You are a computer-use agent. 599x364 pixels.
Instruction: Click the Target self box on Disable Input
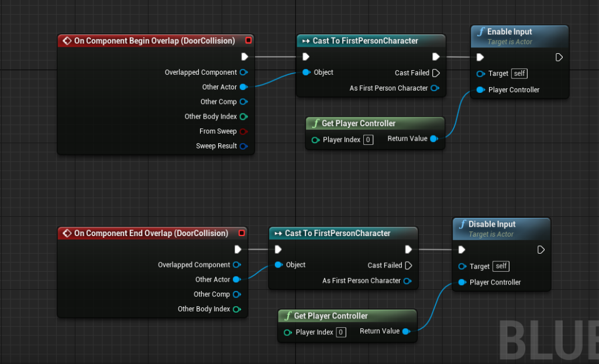pyautogui.click(x=501, y=266)
